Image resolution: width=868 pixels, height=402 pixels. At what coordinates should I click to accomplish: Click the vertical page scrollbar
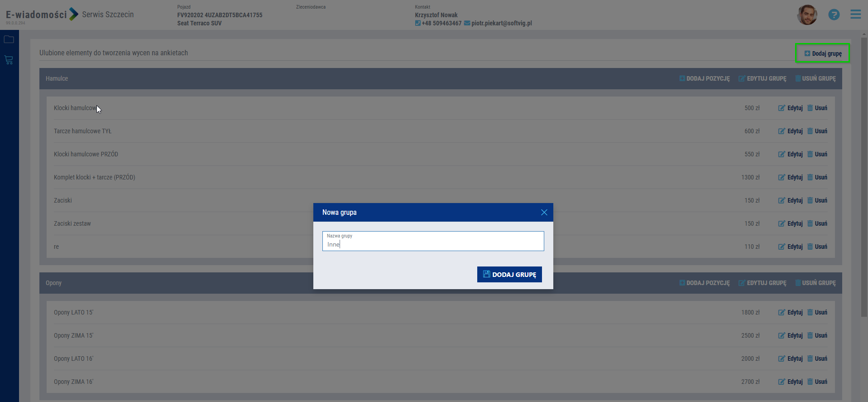coord(864,181)
